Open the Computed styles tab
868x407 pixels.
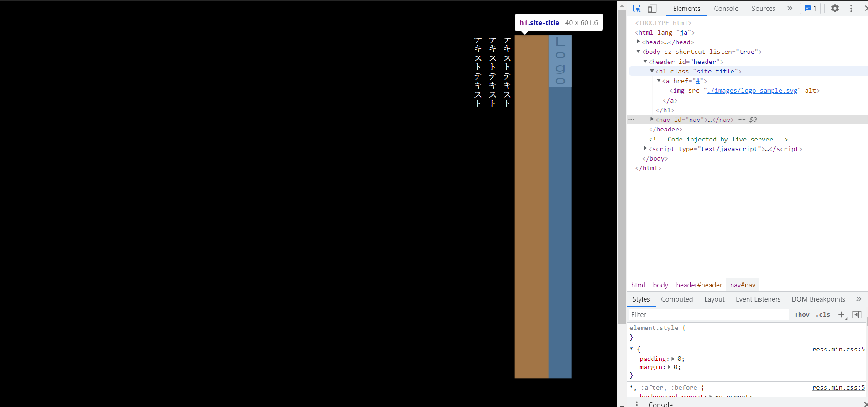coord(677,299)
